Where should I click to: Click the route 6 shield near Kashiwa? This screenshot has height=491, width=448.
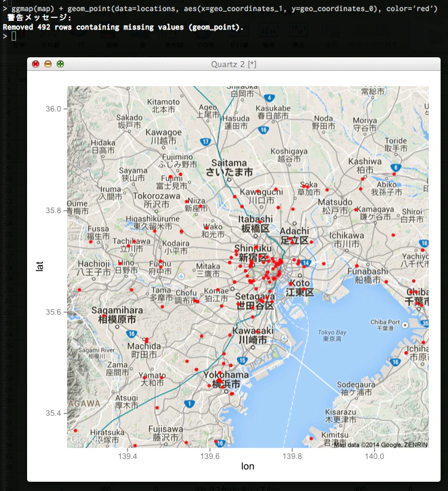(396, 167)
